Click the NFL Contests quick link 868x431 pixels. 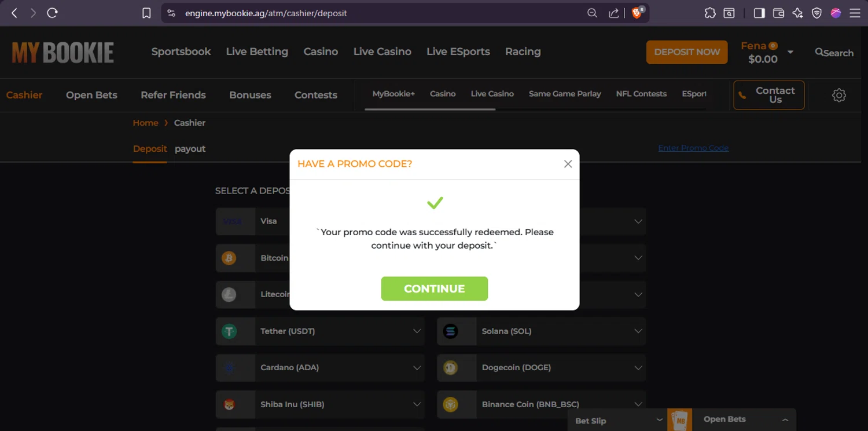[641, 94]
